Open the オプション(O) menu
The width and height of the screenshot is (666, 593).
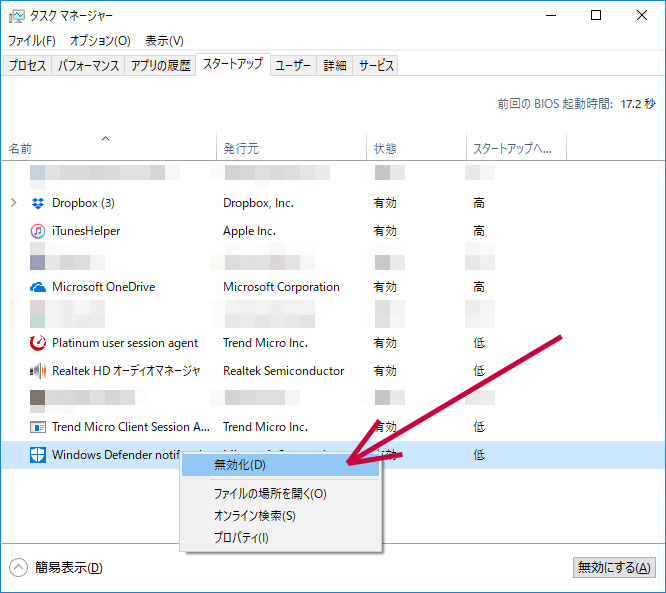click(x=100, y=41)
